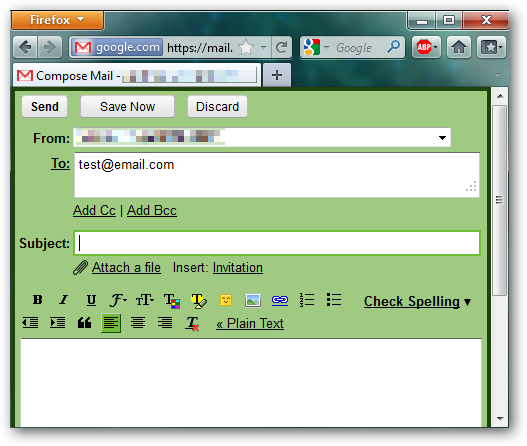Insert an Invitation
Viewport: 527px width, 446px height.
point(238,268)
